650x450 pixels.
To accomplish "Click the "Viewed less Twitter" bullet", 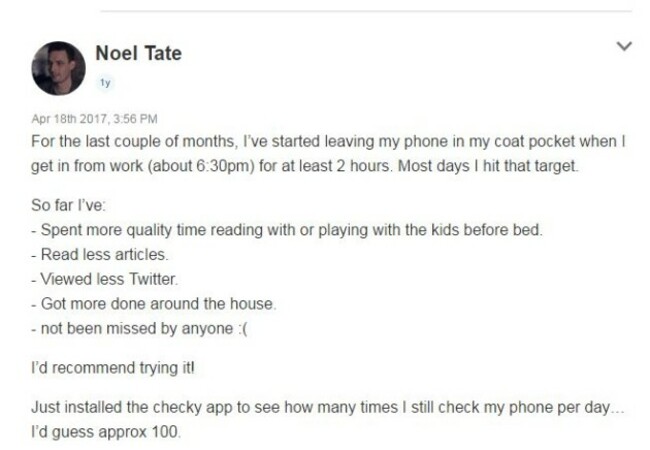I will (x=104, y=279).
